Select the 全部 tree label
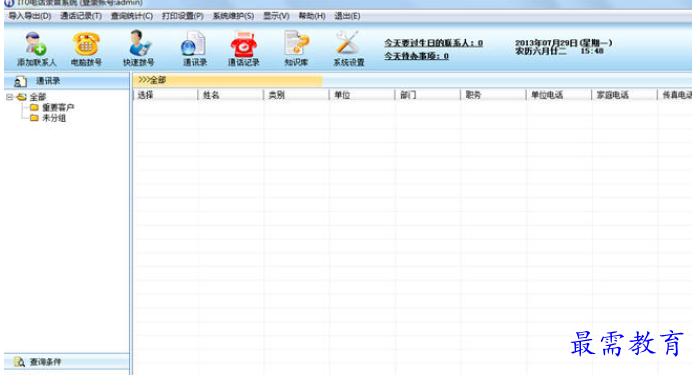692x375 pixels. 38,97
